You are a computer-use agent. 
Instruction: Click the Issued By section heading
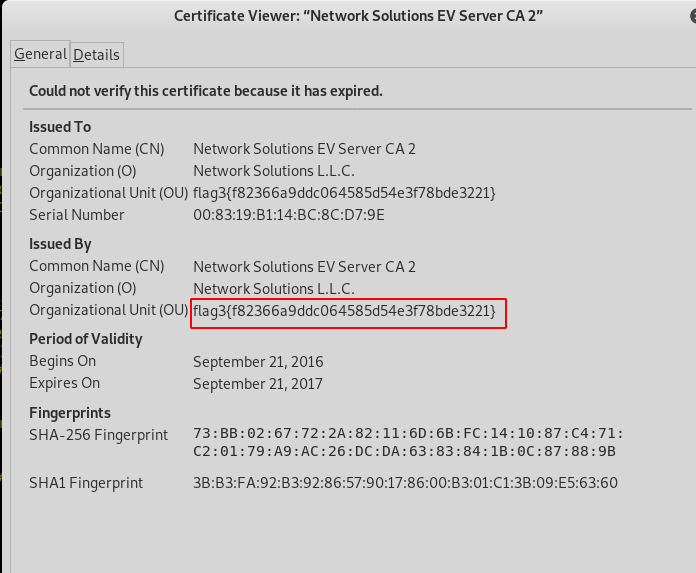tap(60, 244)
